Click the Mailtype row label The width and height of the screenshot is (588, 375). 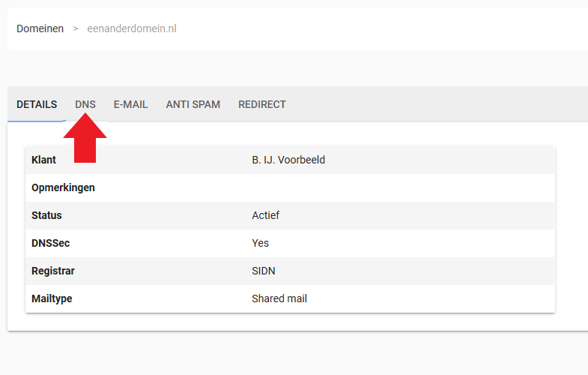pyautogui.click(x=52, y=298)
